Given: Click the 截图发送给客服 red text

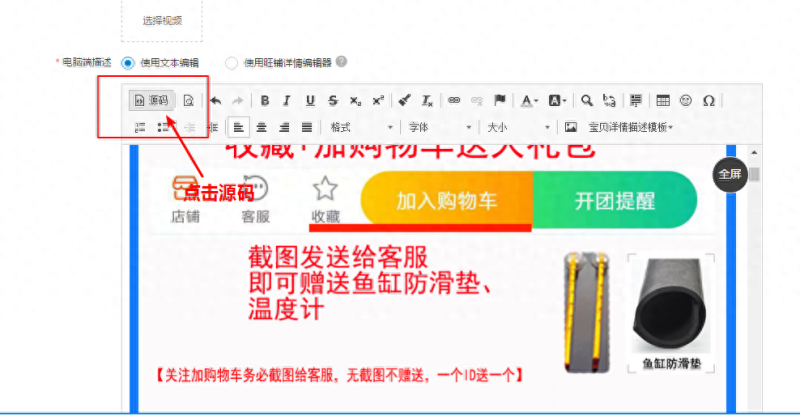Looking at the screenshot, I should point(338,257).
